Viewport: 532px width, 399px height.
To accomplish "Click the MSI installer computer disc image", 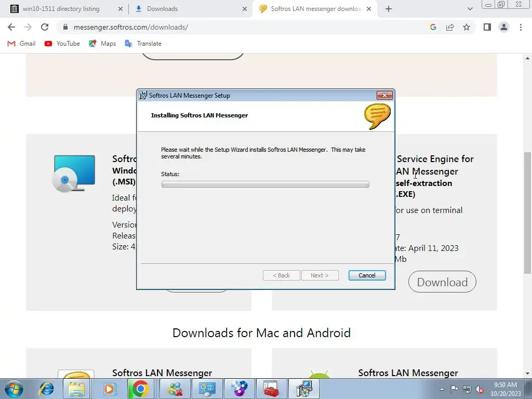I will [x=74, y=174].
